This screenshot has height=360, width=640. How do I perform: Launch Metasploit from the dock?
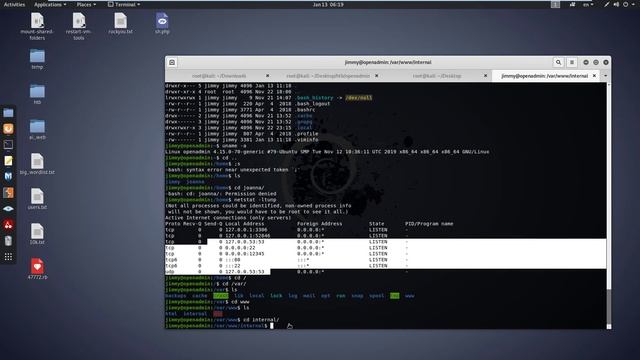(8, 176)
